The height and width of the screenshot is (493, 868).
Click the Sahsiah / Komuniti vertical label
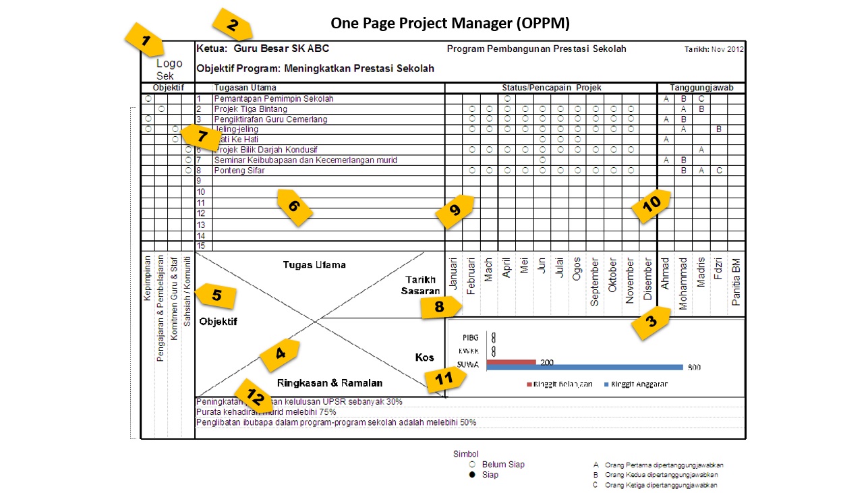[187, 291]
